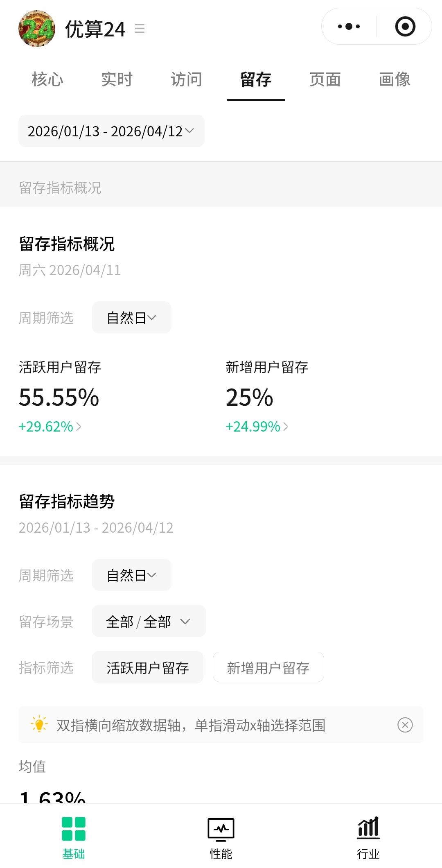442x868 pixels.
Task: Dismiss the zoom hint with the X icon
Action: pos(405,725)
